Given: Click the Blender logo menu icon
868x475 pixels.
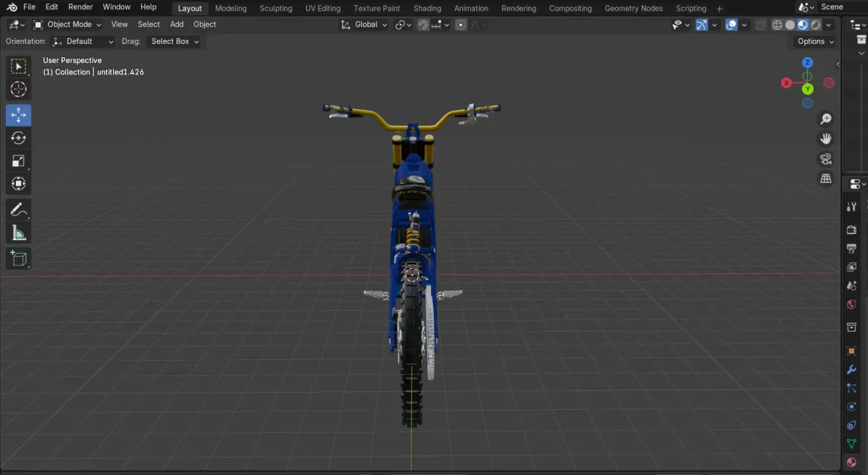Looking at the screenshot, I should click(x=12, y=7).
